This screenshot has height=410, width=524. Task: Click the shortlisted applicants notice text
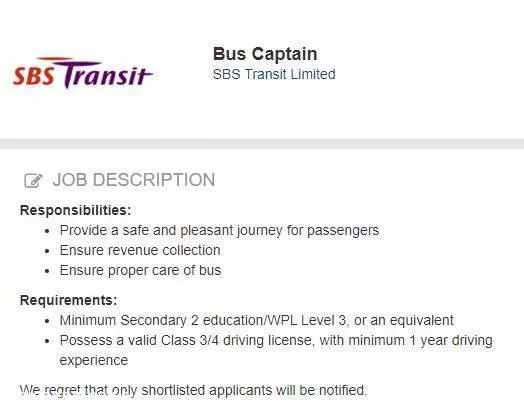(193, 390)
